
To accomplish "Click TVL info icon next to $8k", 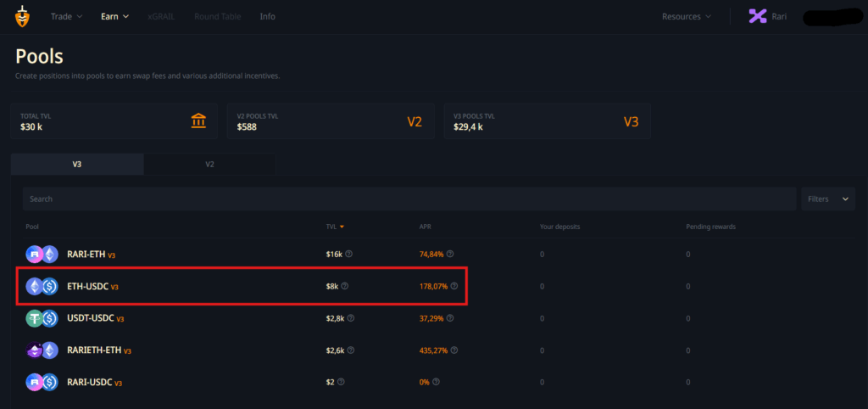I will coord(344,286).
